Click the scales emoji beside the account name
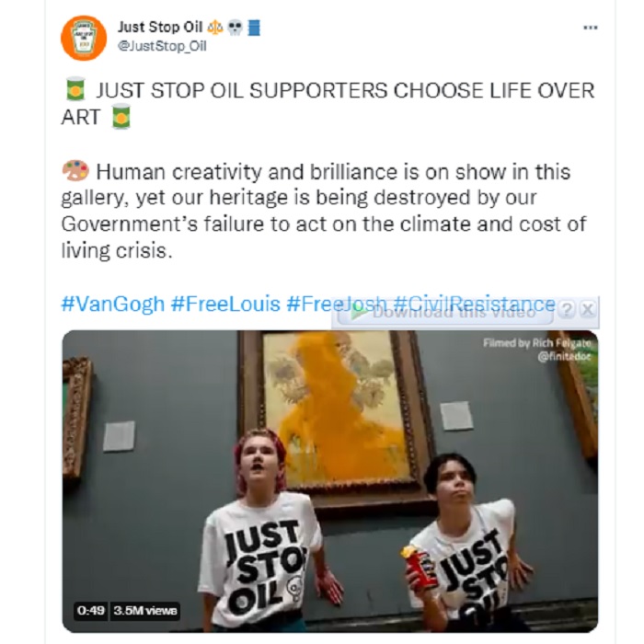This screenshot has width=644, height=644. [214, 28]
